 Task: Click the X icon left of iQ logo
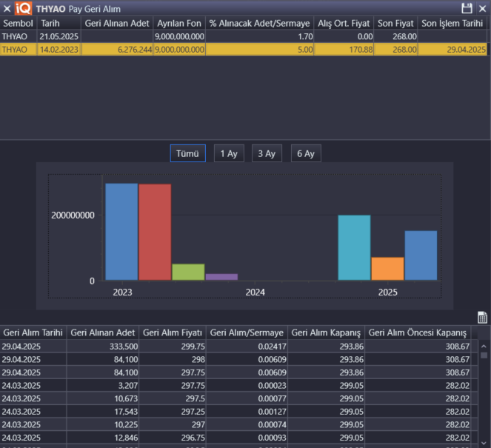point(7,9)
